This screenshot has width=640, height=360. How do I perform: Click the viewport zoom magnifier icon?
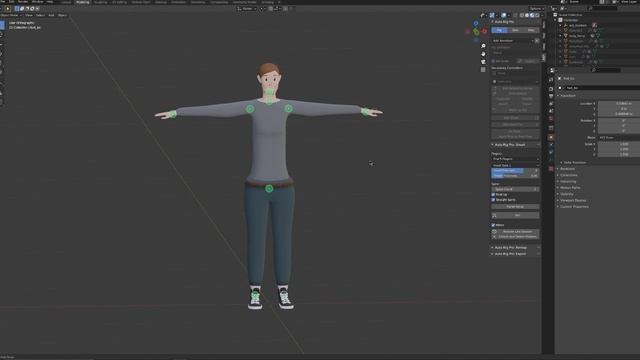(x=483, y=46)
